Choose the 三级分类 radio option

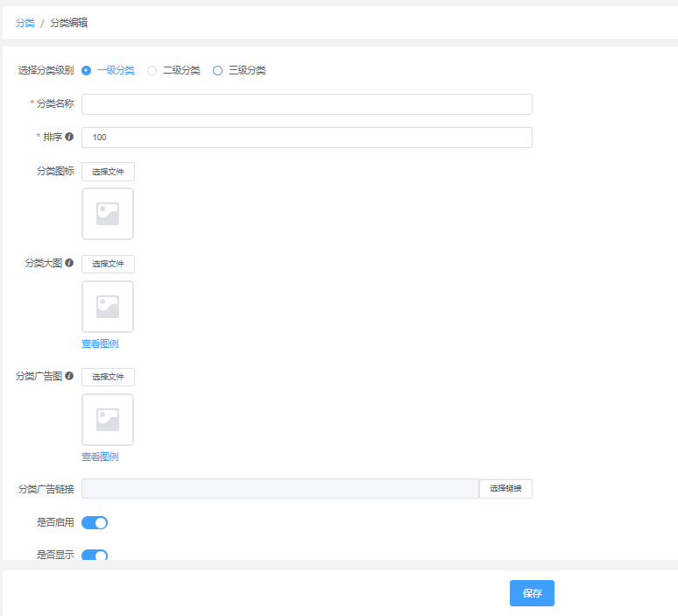coord(217,70)
